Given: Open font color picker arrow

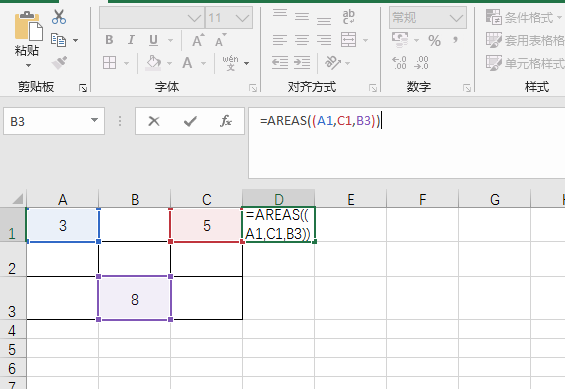Looking at the screenshot, I should click(x=203, y=63).
